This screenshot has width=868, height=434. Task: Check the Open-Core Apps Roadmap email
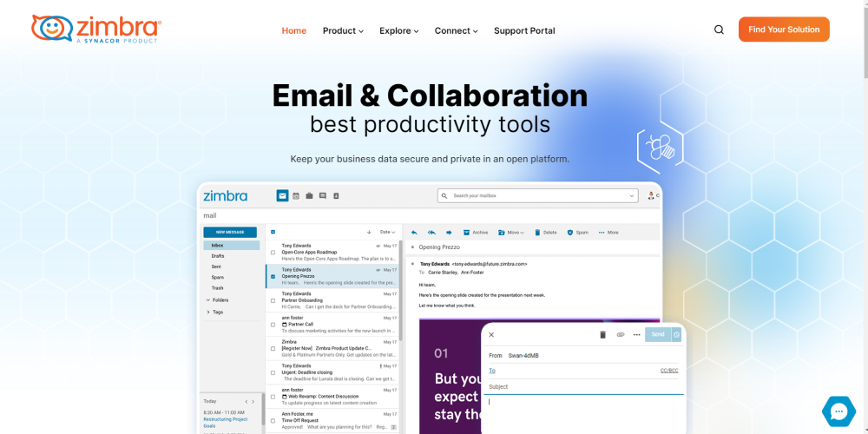[x=273, y=253]
